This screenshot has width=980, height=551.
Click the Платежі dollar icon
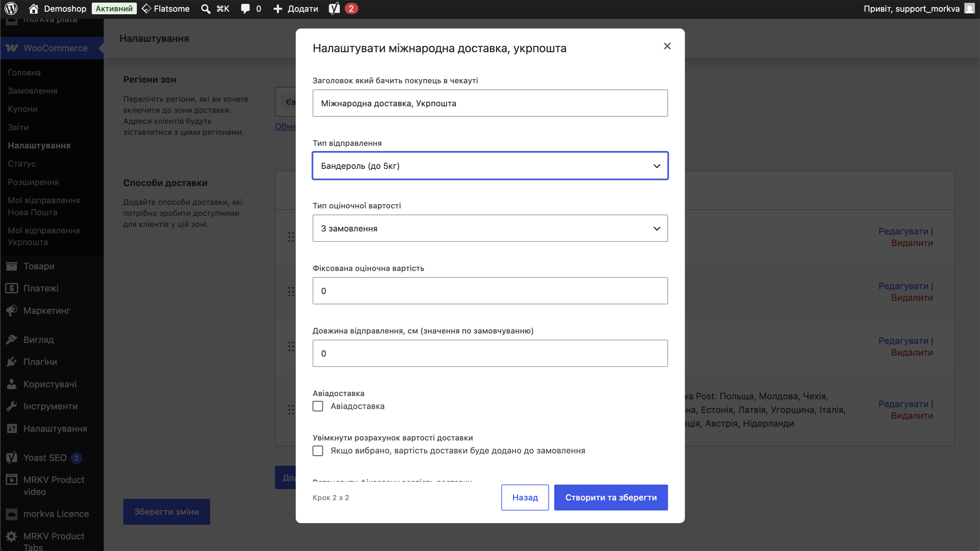12,288
